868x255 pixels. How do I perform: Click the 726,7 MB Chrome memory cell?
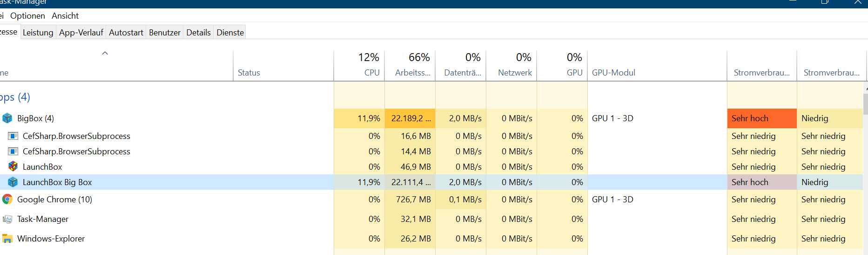pyautogui.click(x=410, y=200)
